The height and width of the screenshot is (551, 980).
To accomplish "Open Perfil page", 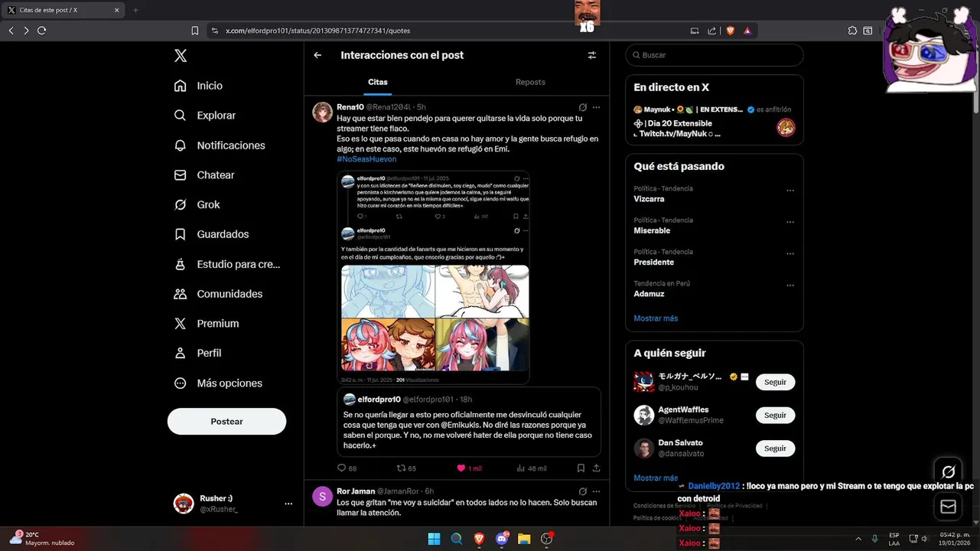I will [197, 353].
